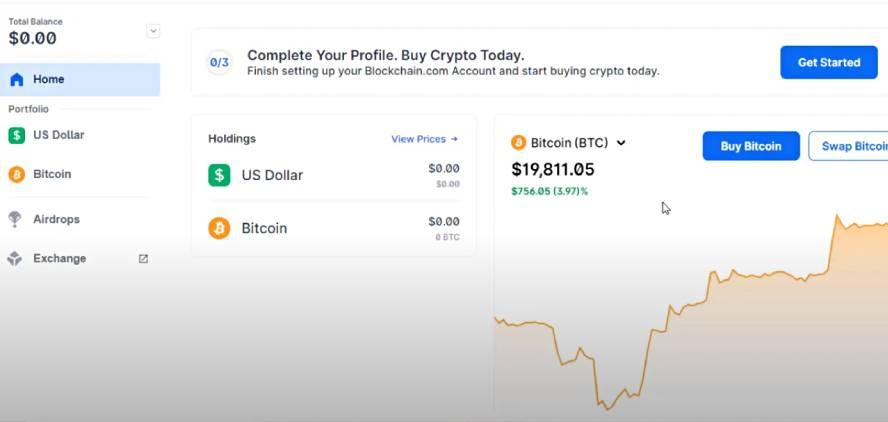Open Exchange via the external link icon

tap(143, 258)
